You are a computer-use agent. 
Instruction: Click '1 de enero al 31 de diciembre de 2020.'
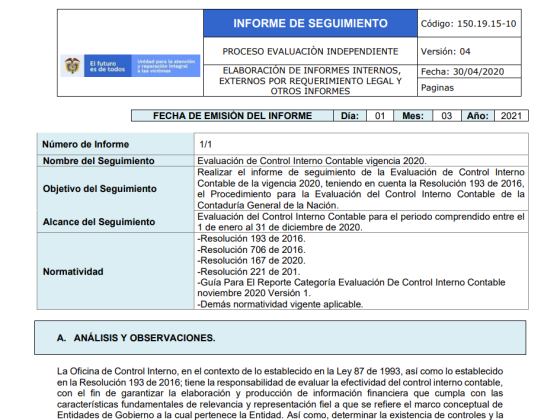tap(280, 227)
